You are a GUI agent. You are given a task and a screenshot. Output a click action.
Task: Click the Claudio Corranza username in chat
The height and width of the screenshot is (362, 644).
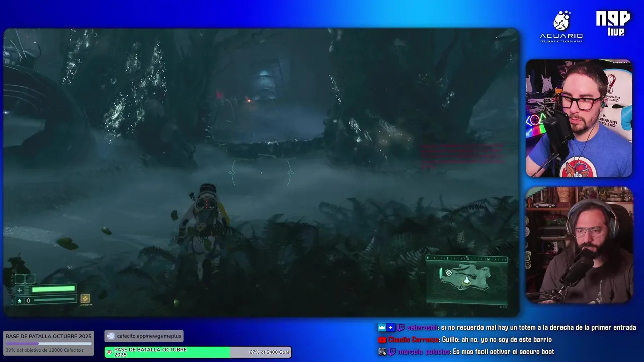coord(413,340)
